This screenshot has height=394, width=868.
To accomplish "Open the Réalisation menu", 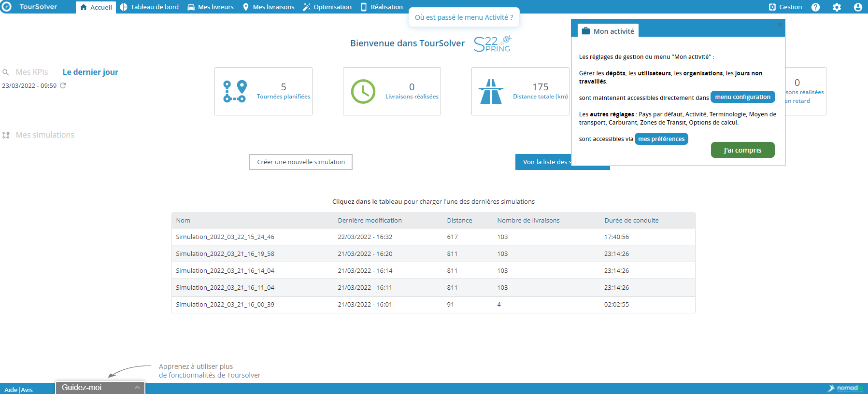I will [382, 7].
